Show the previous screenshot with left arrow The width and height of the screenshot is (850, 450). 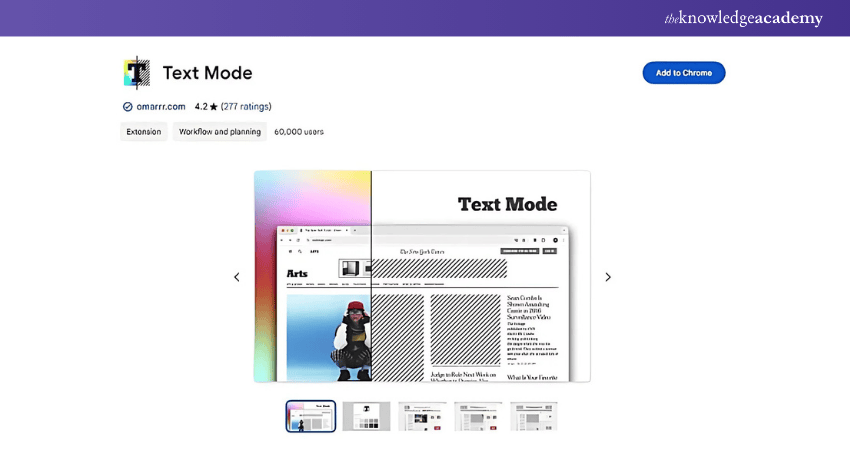pos(237,277)
